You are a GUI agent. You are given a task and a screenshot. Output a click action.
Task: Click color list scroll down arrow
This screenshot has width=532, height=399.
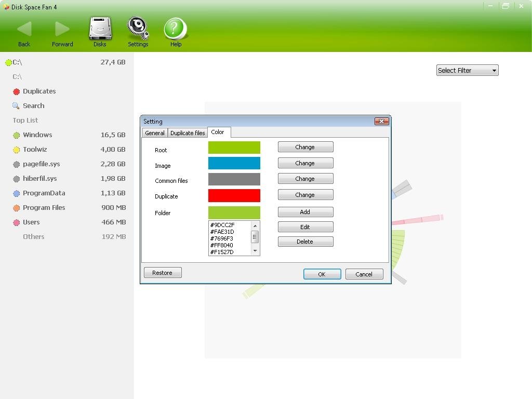[x=255, y=251]
